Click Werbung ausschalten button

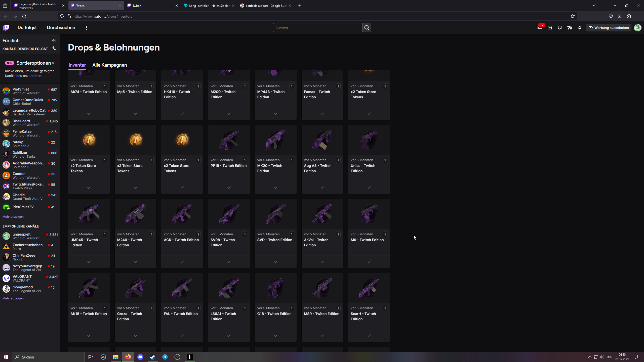click(x=609, y=28)
